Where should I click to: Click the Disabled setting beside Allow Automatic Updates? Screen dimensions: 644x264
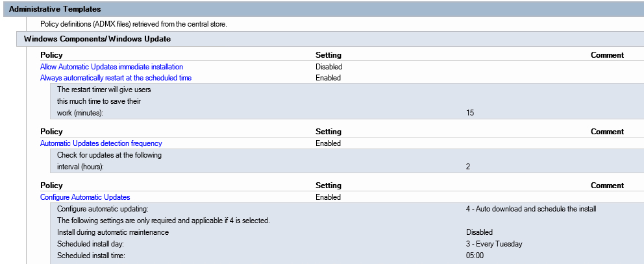click(328, 67)
